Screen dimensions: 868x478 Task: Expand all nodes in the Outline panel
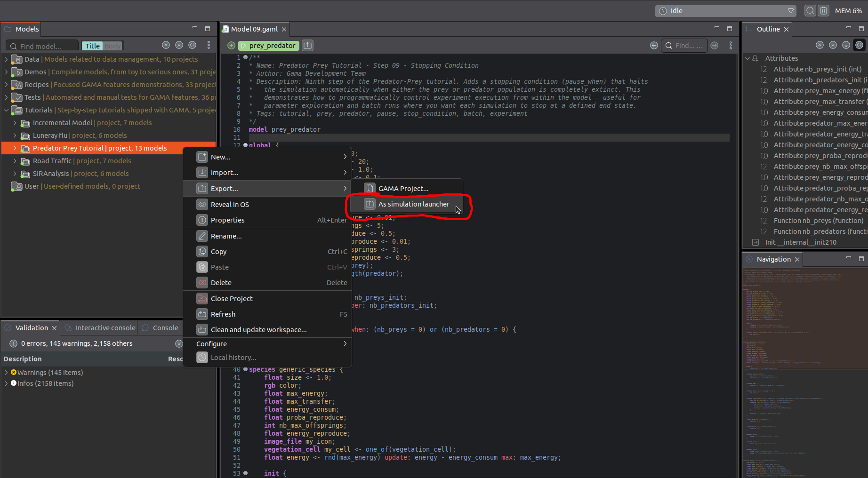point(820,45)
